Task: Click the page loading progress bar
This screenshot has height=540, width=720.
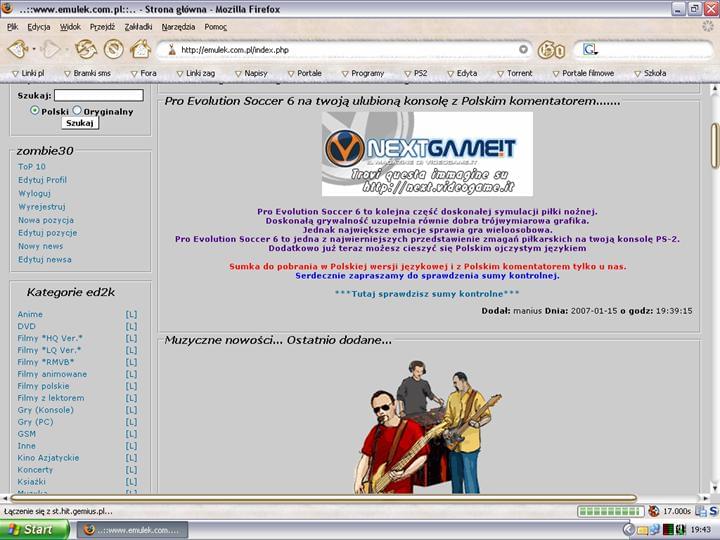Action: [610, 511]
